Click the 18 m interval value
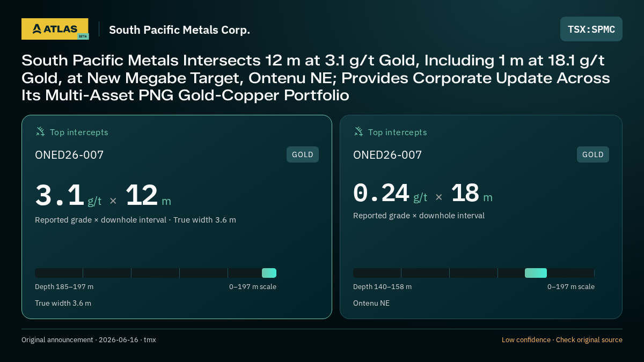644x362 pixels. 472,194
